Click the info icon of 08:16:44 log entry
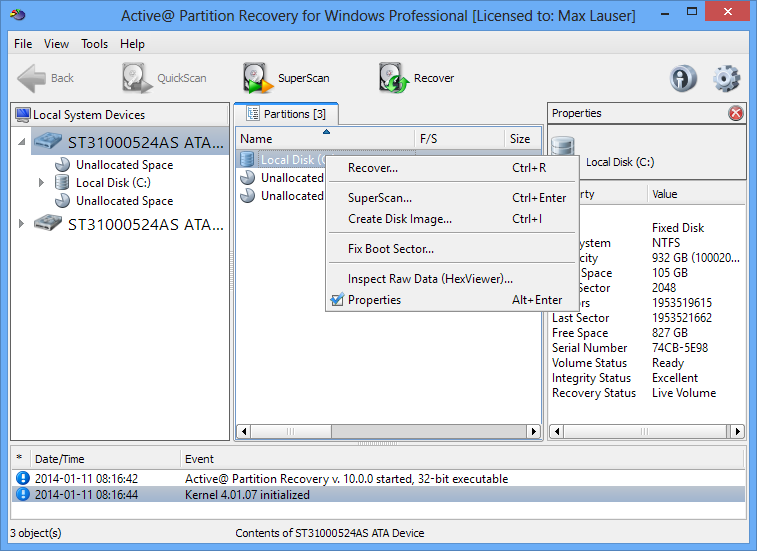Screen dimensions: 757x551 (23, 494)
